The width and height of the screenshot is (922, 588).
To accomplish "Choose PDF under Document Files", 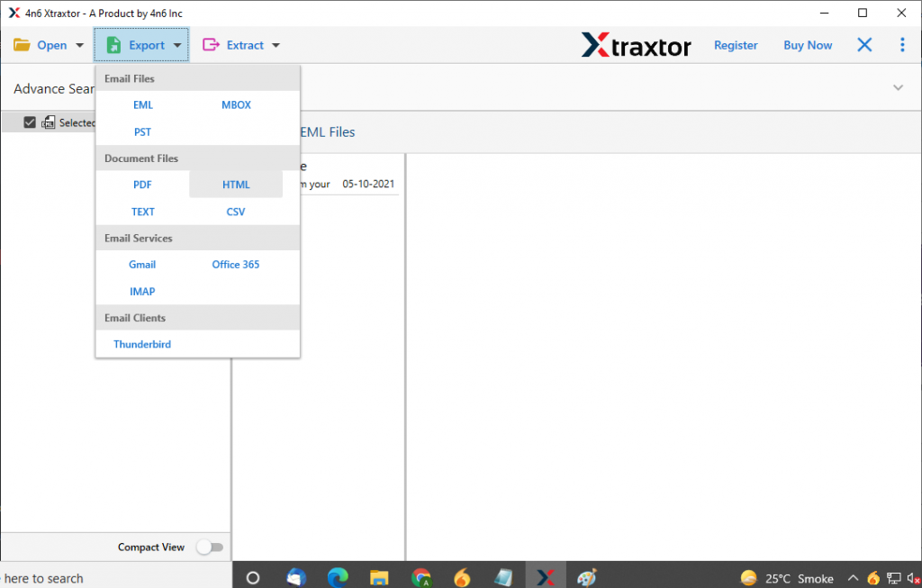I will 142,185.
